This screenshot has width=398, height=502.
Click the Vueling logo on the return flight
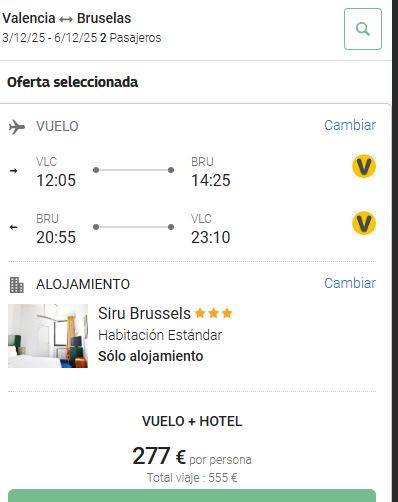pos(364,223)
